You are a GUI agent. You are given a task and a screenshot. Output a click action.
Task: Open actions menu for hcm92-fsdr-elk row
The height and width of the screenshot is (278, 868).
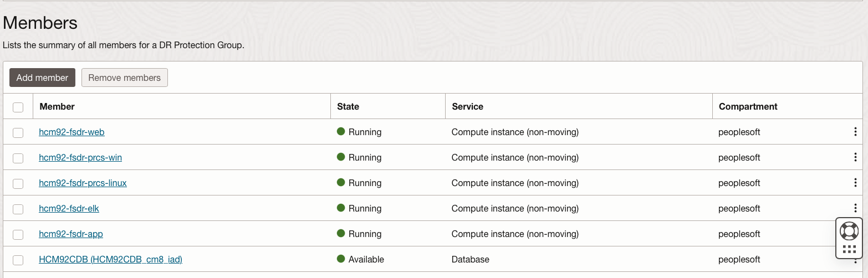(x=855, y=208)
